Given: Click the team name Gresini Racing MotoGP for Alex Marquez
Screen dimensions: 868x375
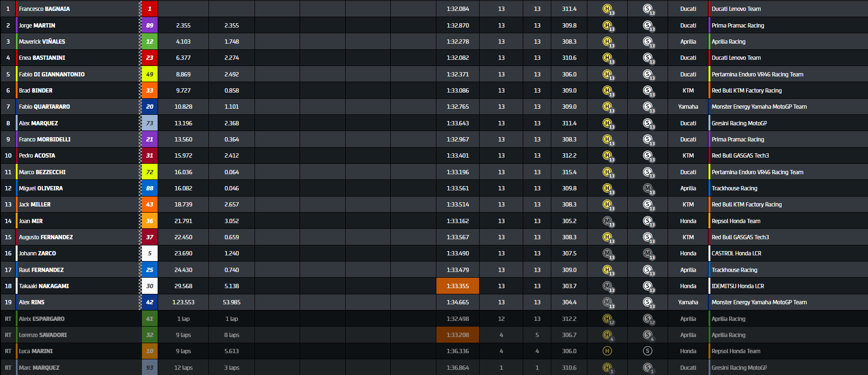Looking at the screenshot, I should point(739,123).
